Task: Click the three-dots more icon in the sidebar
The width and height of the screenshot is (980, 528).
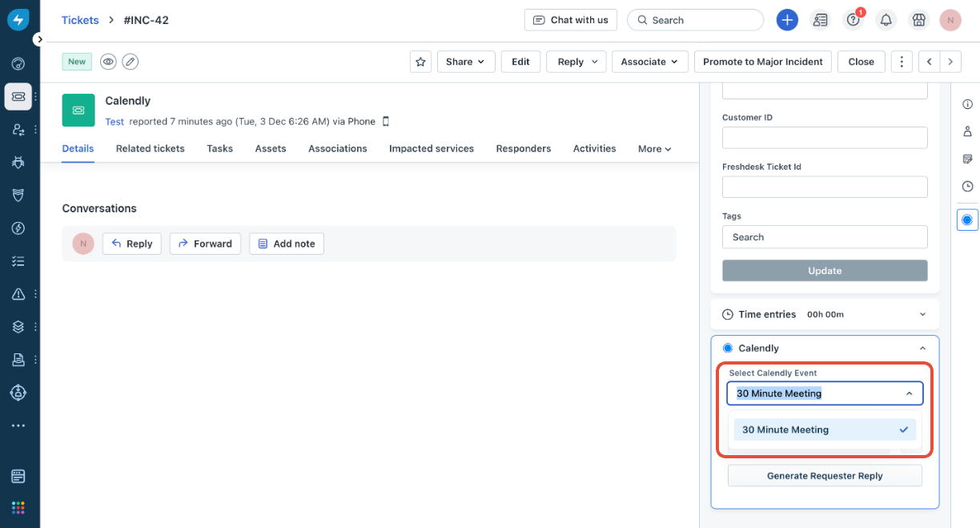Action: coord(18,425)
